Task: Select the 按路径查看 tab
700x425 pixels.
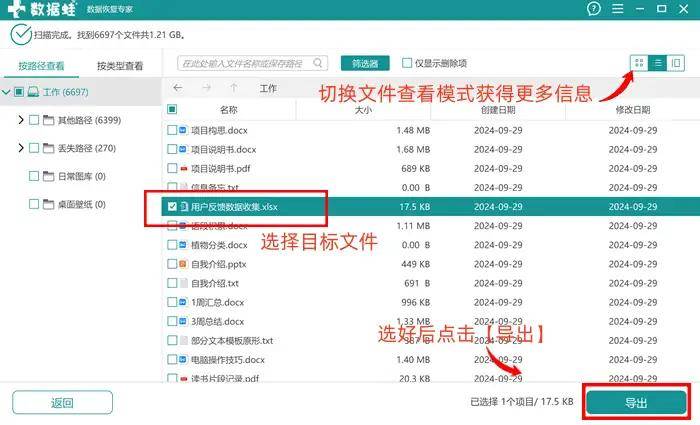Action: [40, 66]
